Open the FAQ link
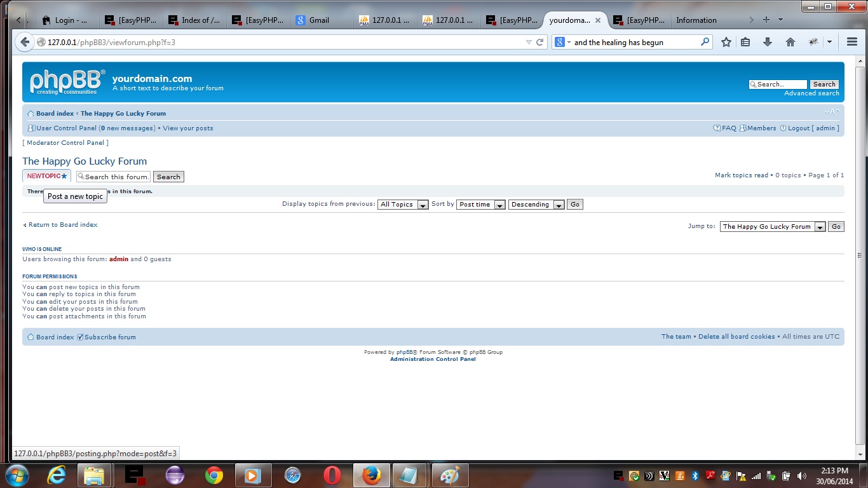This screenshot has height=488, width=868. [729, 128]
